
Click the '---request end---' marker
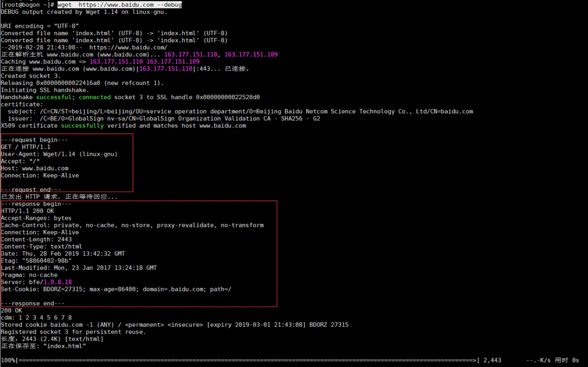click(31, 190)
